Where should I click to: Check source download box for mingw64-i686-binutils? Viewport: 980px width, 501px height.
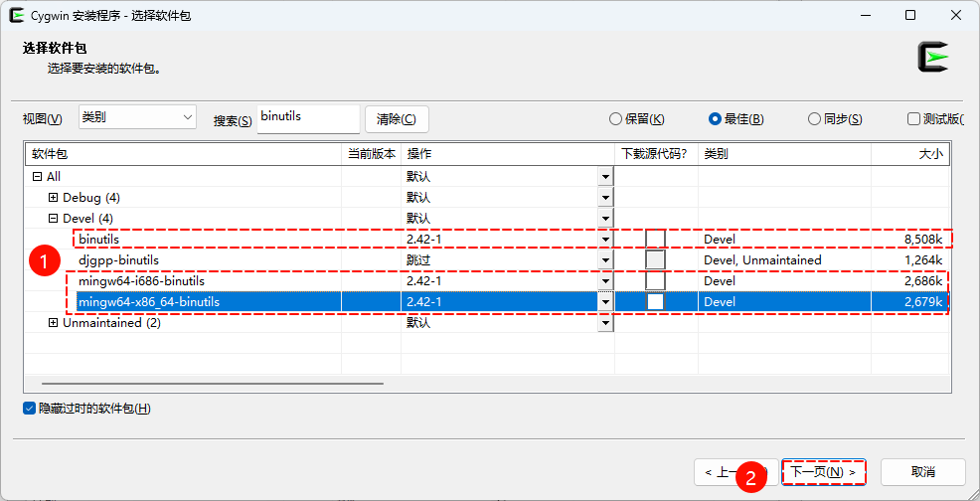point(656,281)
